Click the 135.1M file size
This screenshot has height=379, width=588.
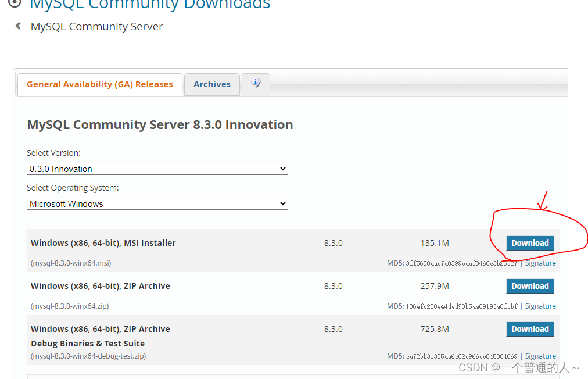pyautogui.click(x=435, y=243)
